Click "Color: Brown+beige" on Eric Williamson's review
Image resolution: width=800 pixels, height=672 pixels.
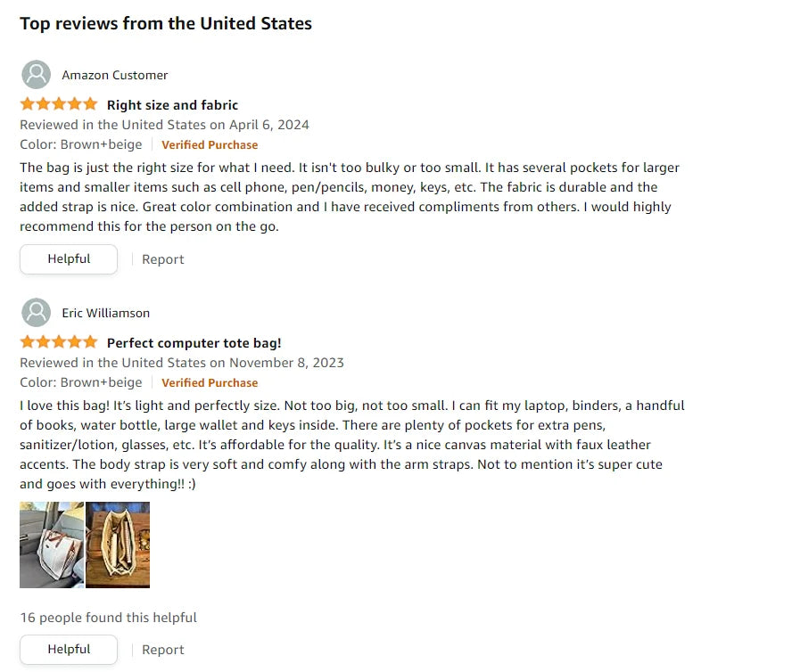(x=81, y=382)
